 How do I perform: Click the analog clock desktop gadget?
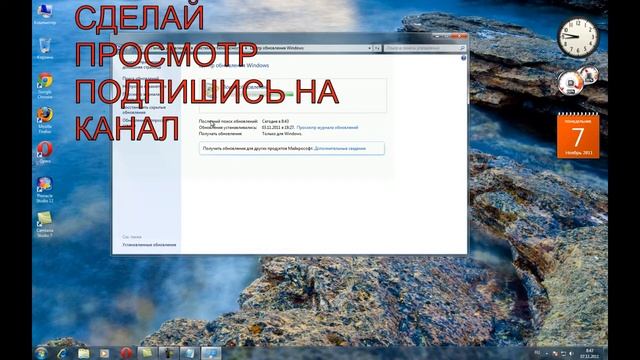(578, 38)
